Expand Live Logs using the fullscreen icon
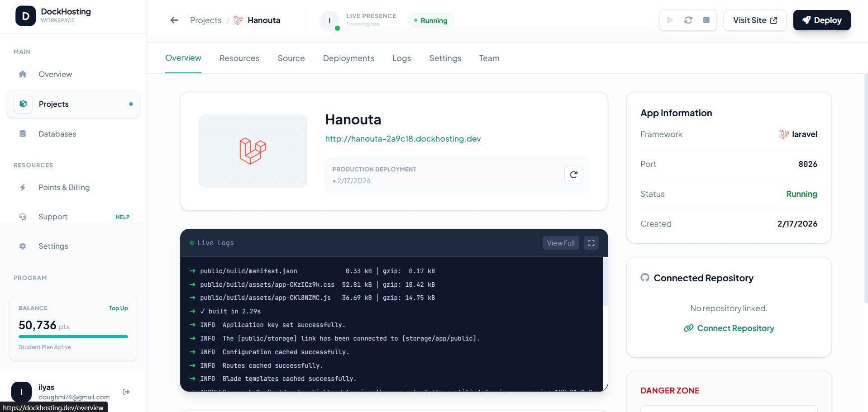 pos(591,243)
